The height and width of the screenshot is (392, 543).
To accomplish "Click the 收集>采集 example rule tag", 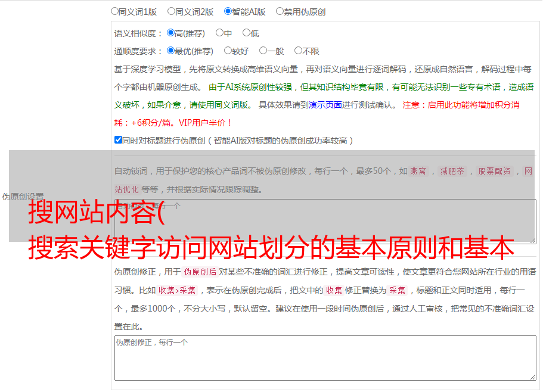I will [177, 291].
